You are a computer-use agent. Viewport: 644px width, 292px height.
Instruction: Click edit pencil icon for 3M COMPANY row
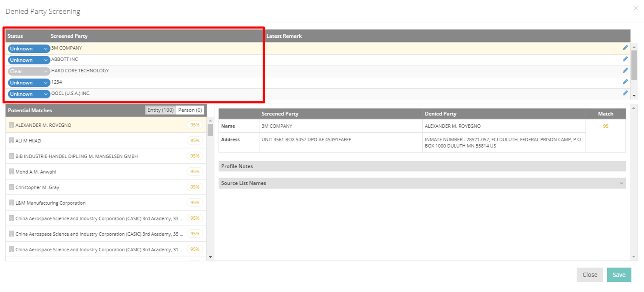point(625,48)
